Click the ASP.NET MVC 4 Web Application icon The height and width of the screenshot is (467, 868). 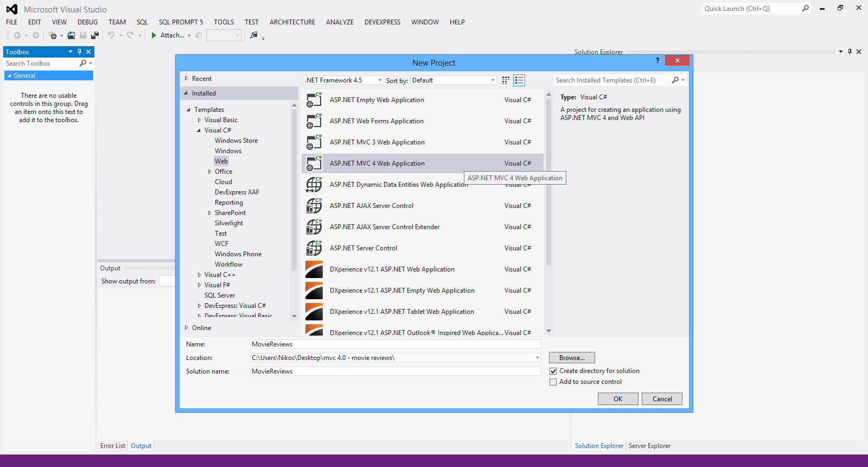tap(314, 163)
